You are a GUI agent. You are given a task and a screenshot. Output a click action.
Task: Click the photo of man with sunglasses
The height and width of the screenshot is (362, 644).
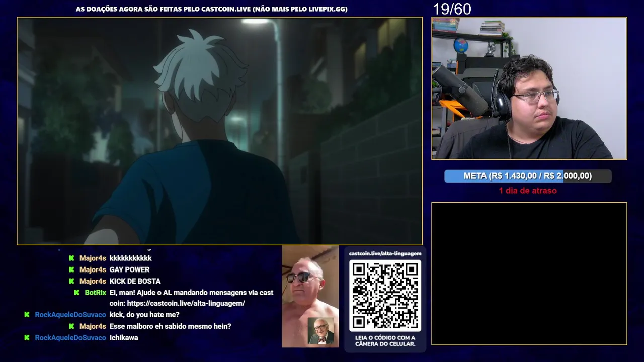coord(310,297)
